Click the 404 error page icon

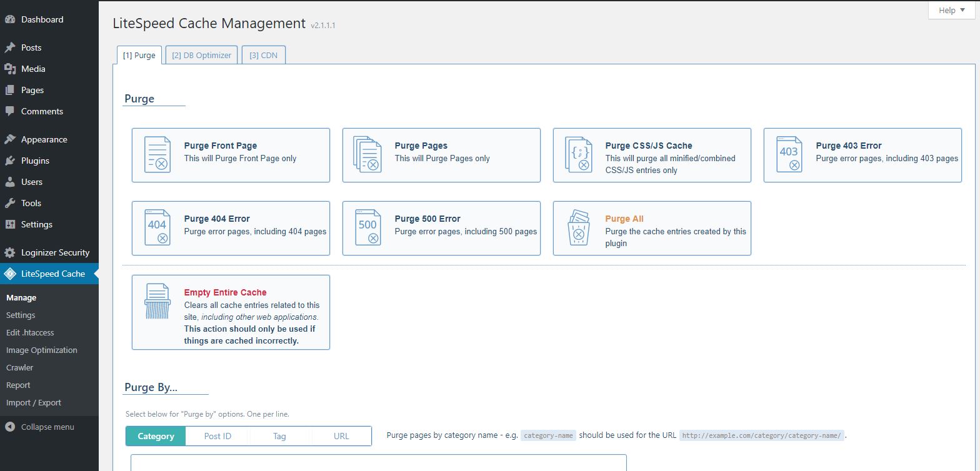(157, 227)
